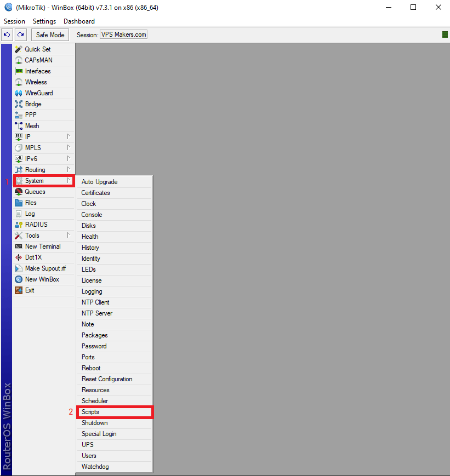
Task: Click the Mesh icon in sidebar
Action: (19, 126)
